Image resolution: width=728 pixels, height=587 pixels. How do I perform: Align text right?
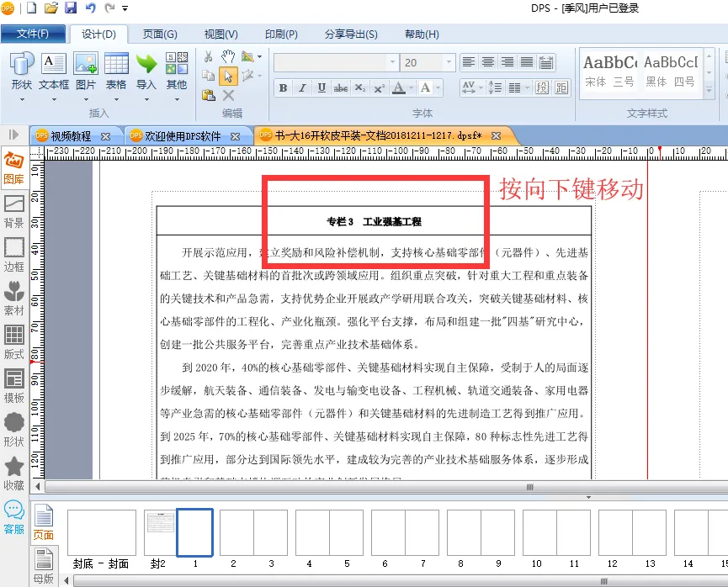507,62
